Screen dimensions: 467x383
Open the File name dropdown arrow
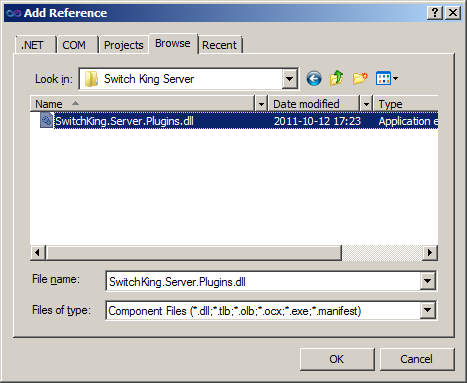[x=427, y=281]
